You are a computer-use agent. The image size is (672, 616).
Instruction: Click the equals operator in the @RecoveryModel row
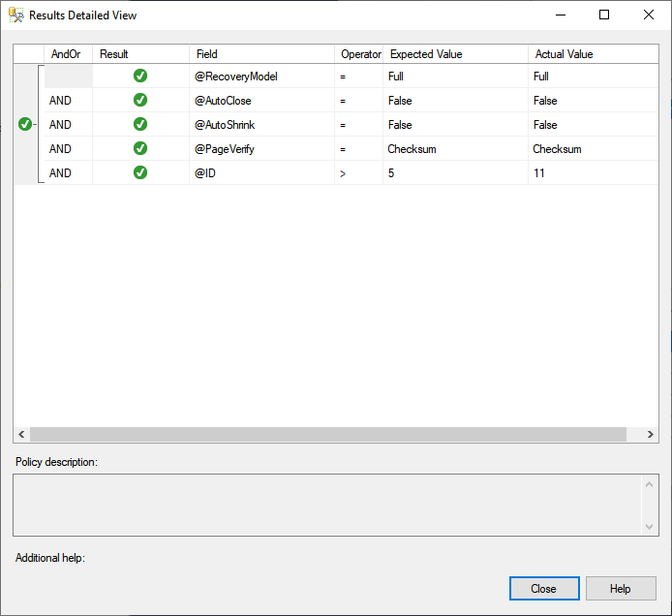358,76
